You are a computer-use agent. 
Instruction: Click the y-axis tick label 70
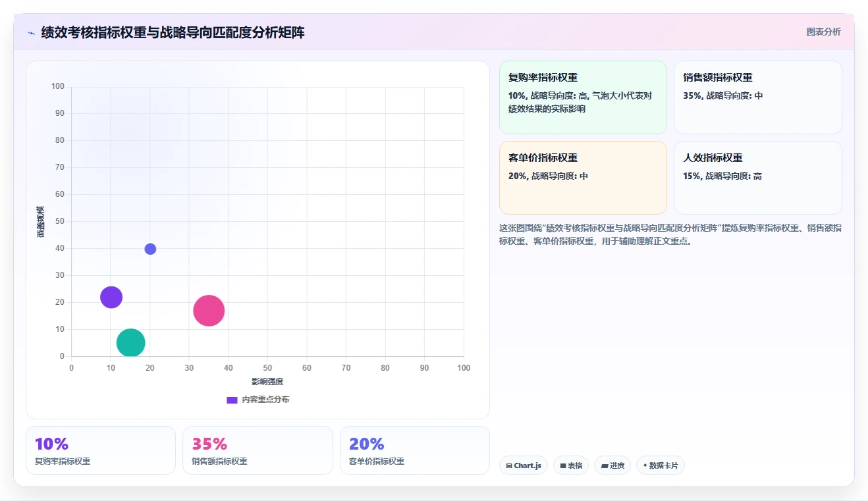60,167
